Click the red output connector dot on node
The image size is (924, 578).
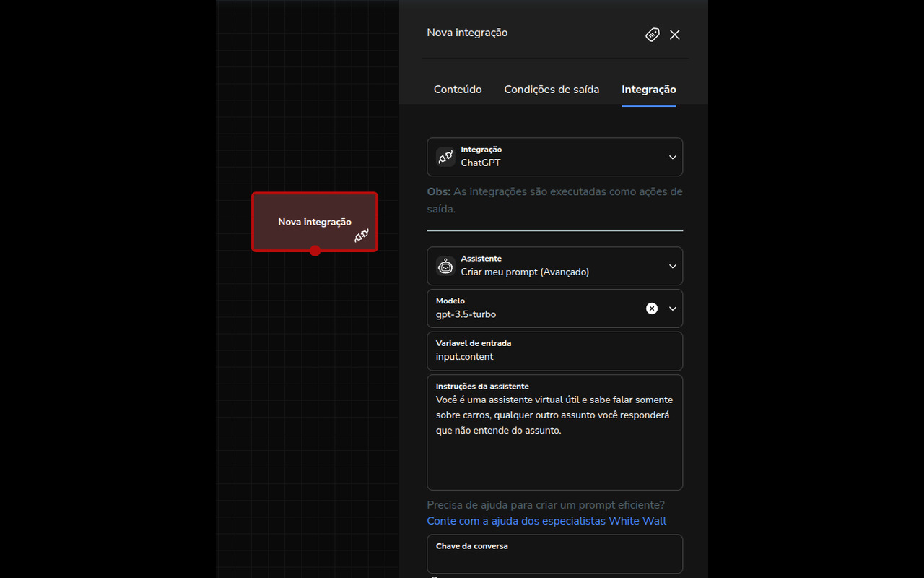click(x=315, y=251)
